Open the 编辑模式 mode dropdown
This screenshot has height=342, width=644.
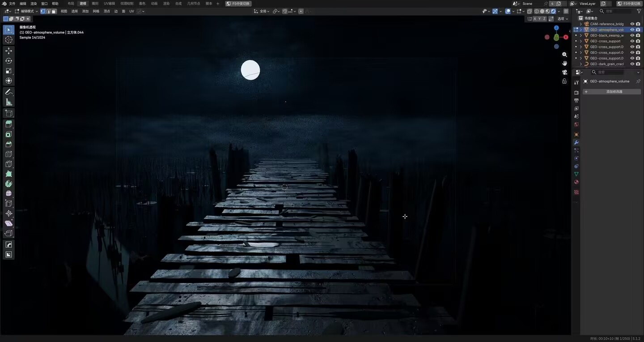click(26, 11)
